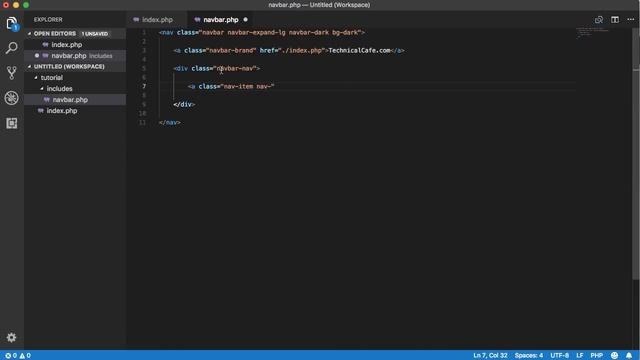
Task: Click the editor vertical scrollbar
Action: [636, 155]
